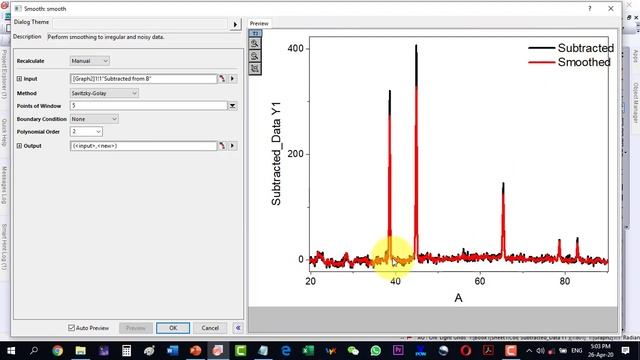The height and width of the screenshot is (360, 640).
Task: Open Microsoft Word from the taskbar
Action: tap(172, 351)
